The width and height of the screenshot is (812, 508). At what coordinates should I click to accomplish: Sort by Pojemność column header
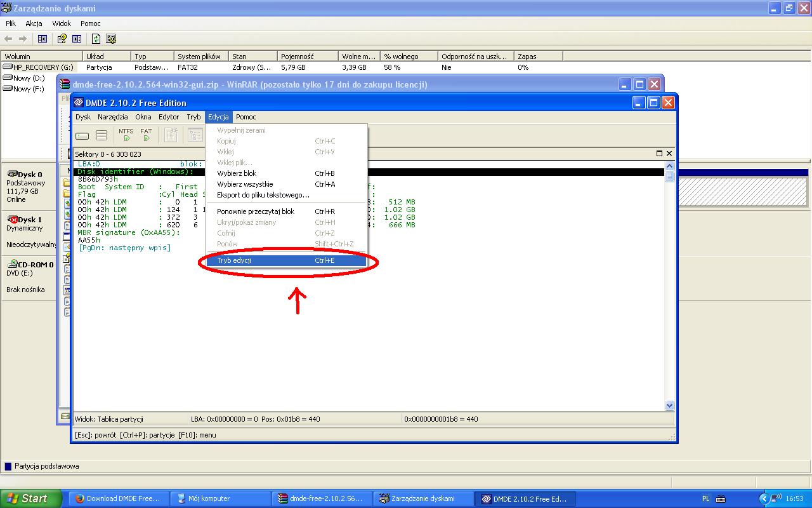[308, 56]
